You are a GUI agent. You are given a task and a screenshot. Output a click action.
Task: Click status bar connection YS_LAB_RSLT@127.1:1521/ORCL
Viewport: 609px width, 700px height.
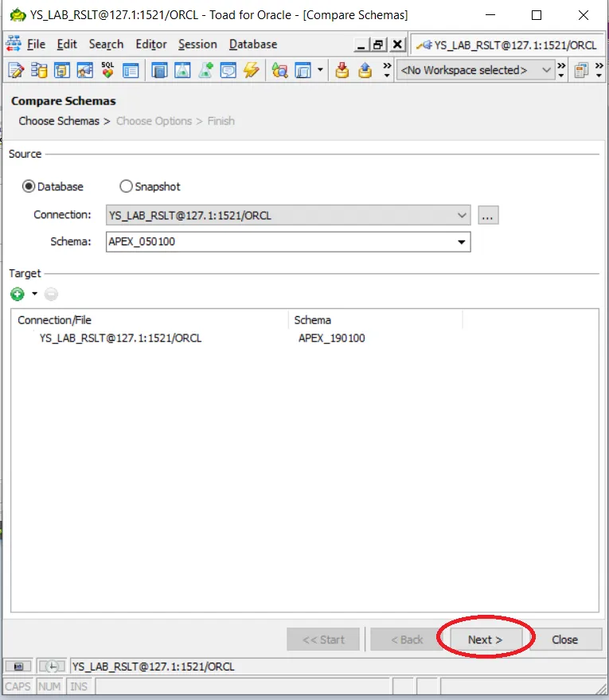pyautogui.click(x=153, y=667)
